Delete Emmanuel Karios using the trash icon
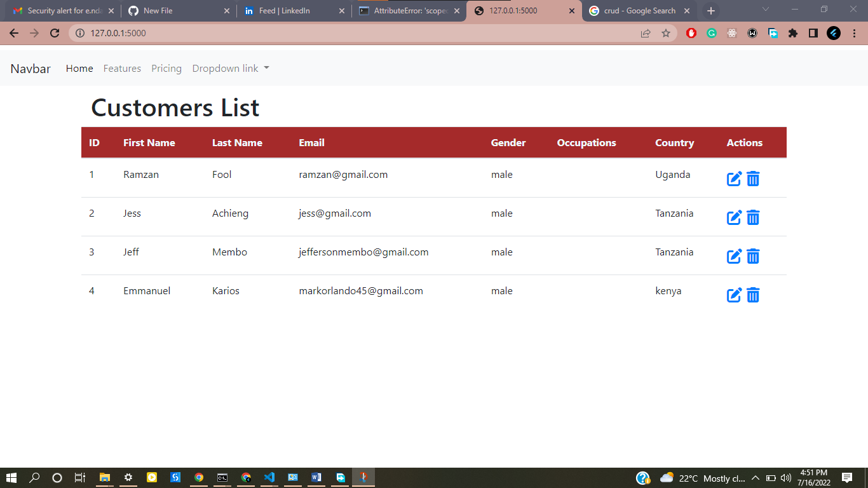This screenshot has width=868, height=488. tap(753, 295)
